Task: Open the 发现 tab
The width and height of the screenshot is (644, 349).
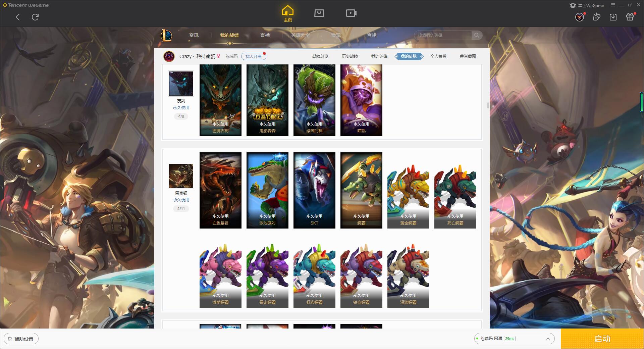Action: [336, 35]
